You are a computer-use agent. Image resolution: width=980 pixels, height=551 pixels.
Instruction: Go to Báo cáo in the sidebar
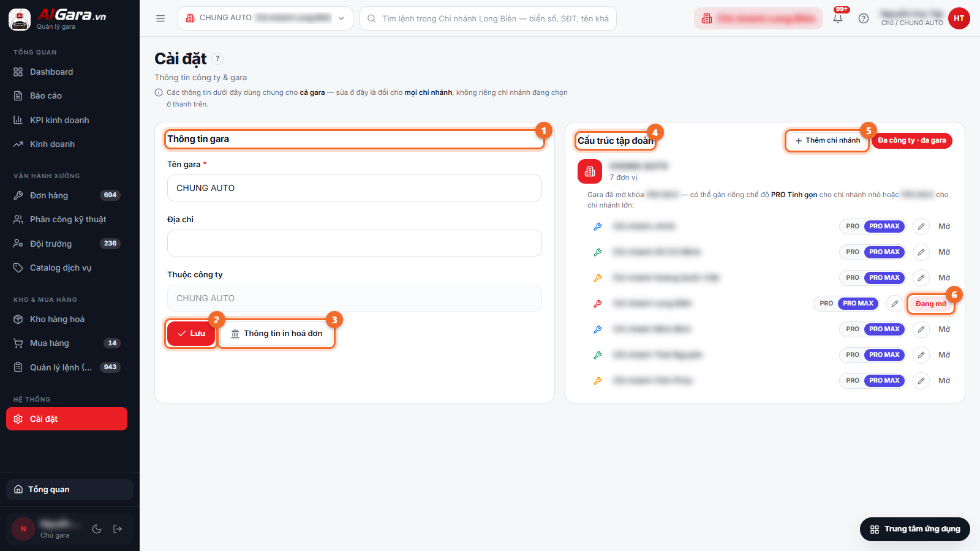pos(67,96)
